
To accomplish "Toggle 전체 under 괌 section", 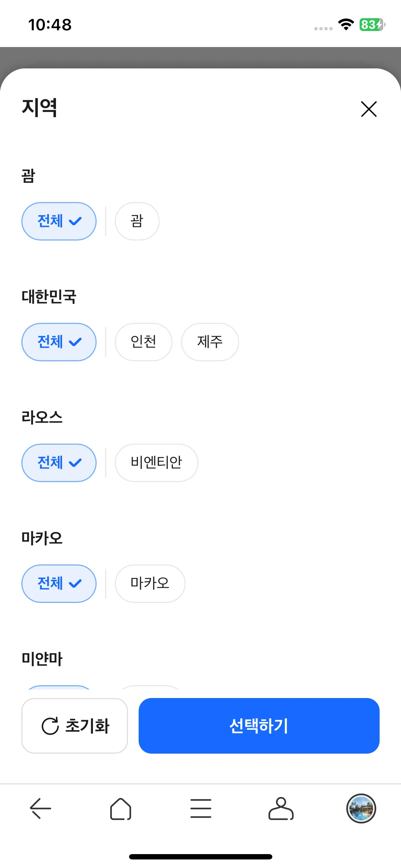I will point(59,221).
